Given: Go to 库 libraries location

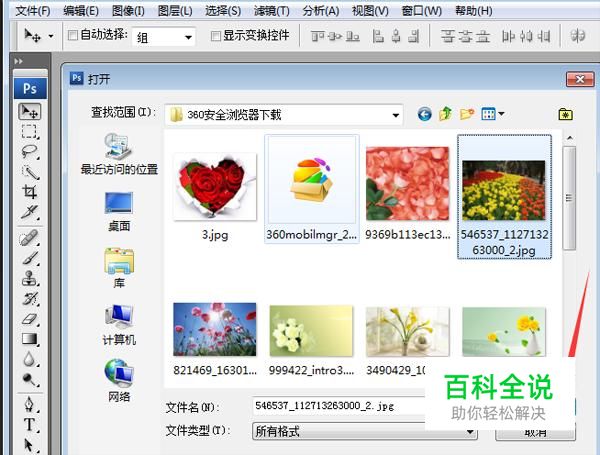Looking at the screenshot, I should pos(119,268).
